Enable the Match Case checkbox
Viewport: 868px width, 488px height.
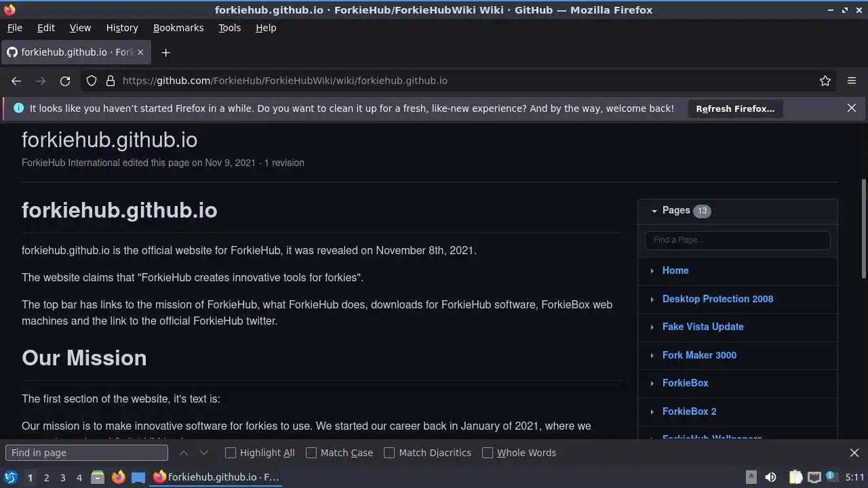tap(311, 453)
